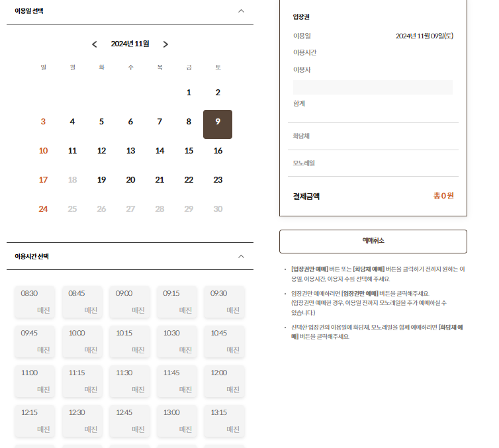Select November 15 on calendar
The height and width of the screenshot is (448, 499).
click(x=189, y=151)
